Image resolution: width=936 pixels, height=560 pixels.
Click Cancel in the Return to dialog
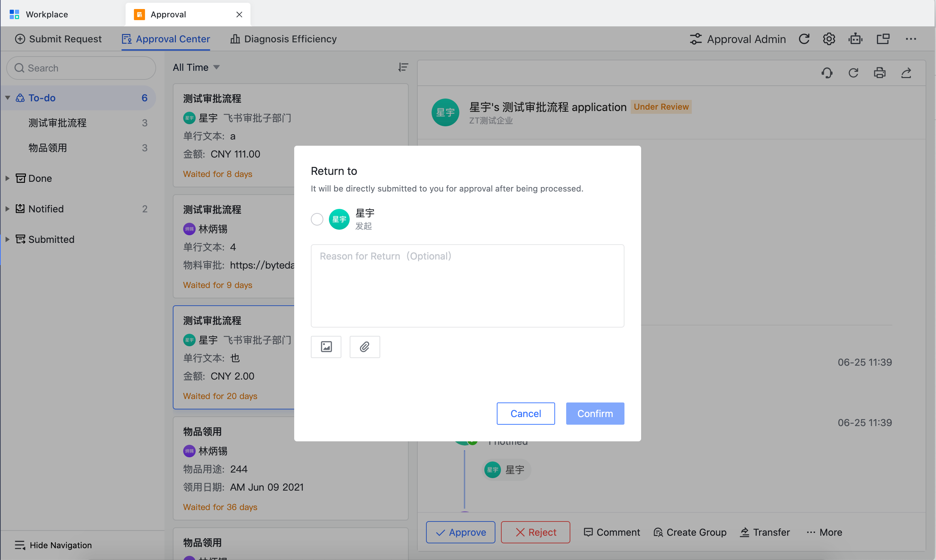click(x=526, y=414)
